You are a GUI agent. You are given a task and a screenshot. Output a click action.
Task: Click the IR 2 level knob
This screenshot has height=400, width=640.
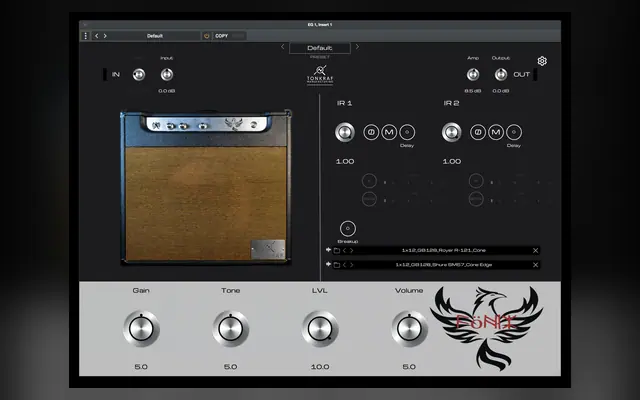[452, 132]
